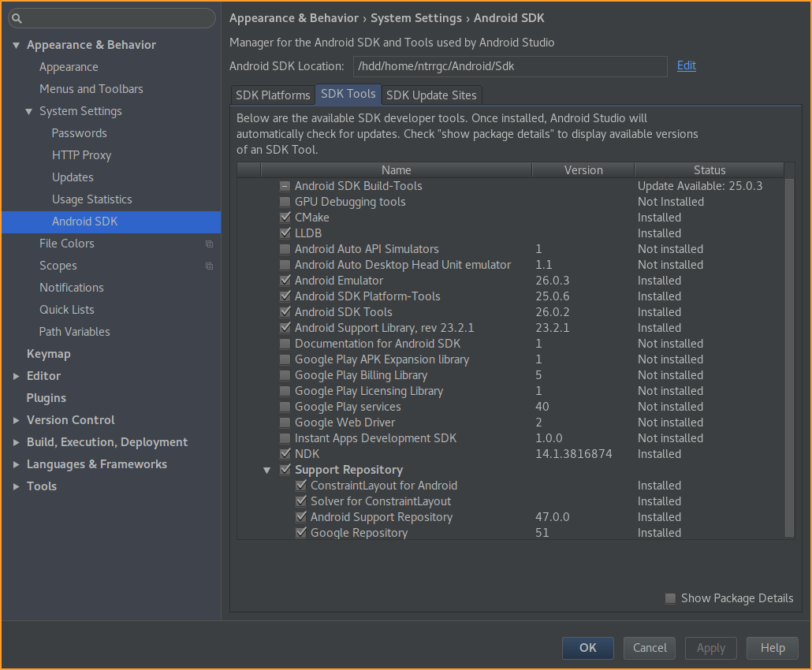The height and width of the screenshot is (670, 812).
Task: Check Android Auto API Simulators
Action: (285, 249)
